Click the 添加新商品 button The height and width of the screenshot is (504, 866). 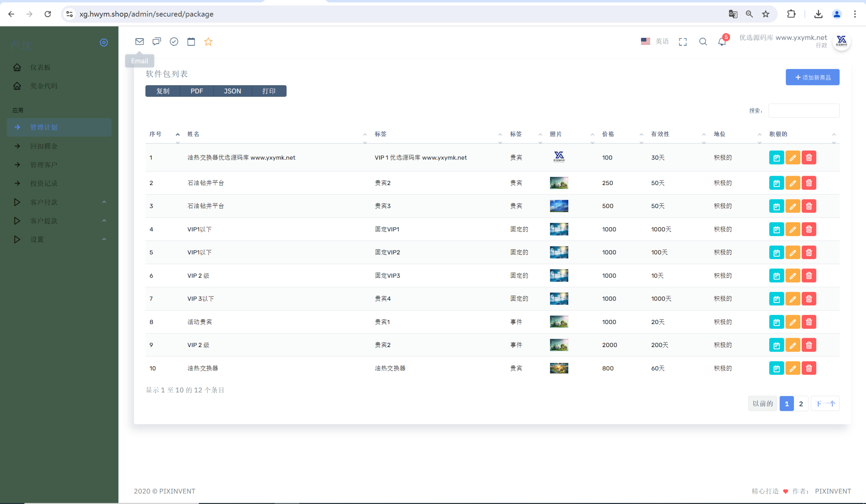point(812,77)
